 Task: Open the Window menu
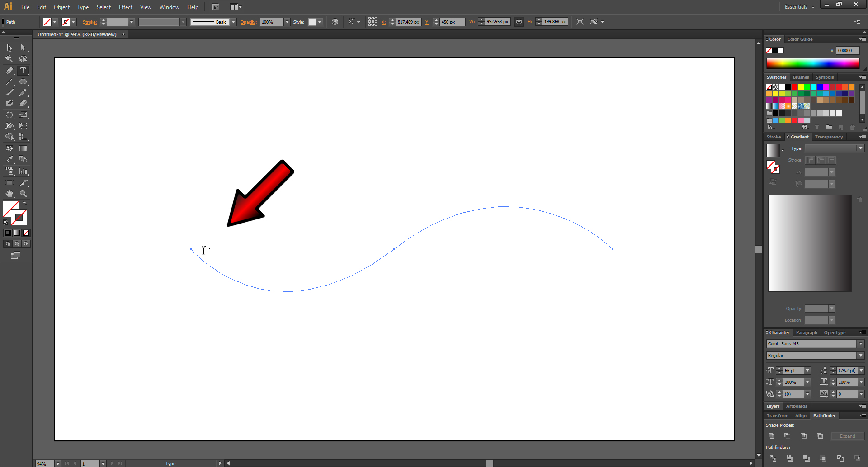click(x=169, y=7)
